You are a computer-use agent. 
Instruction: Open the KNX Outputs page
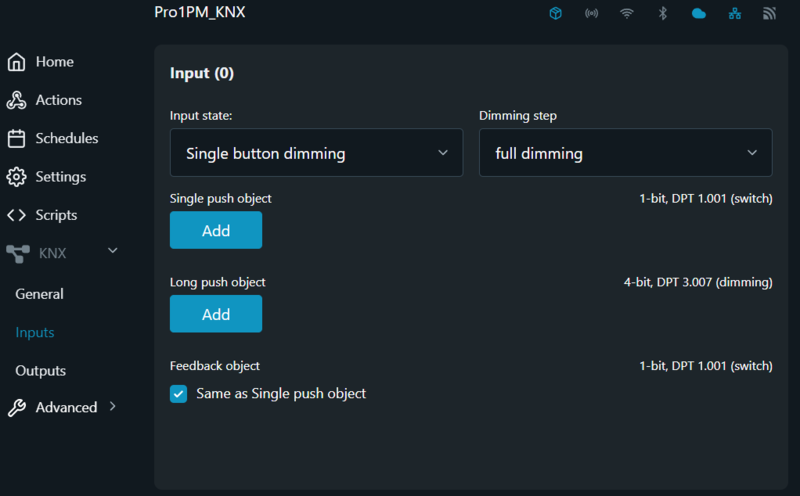pyautogui.click(x=40, y=371)
